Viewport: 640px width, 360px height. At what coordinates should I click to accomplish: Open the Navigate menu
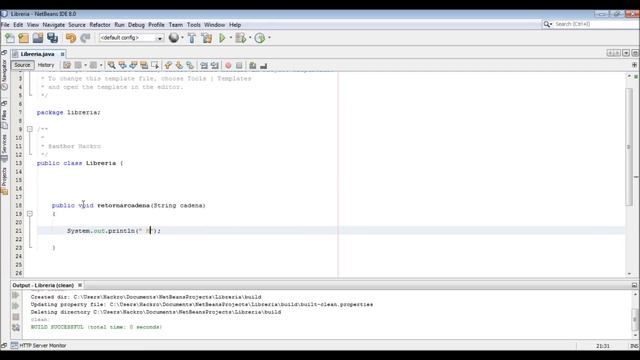[53, 25]
